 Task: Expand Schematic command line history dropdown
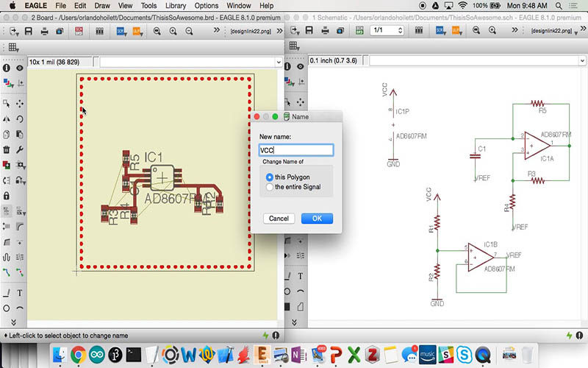click(x=582, y=60)
